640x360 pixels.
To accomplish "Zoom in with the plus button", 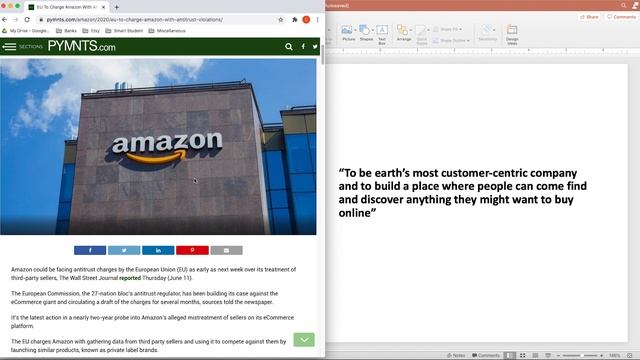I will (x=602, y=356).
